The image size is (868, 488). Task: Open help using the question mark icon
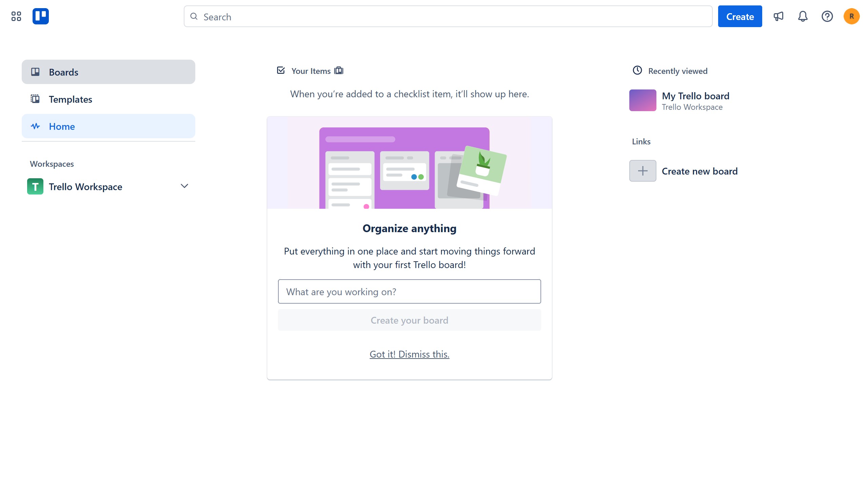point(827,16)
